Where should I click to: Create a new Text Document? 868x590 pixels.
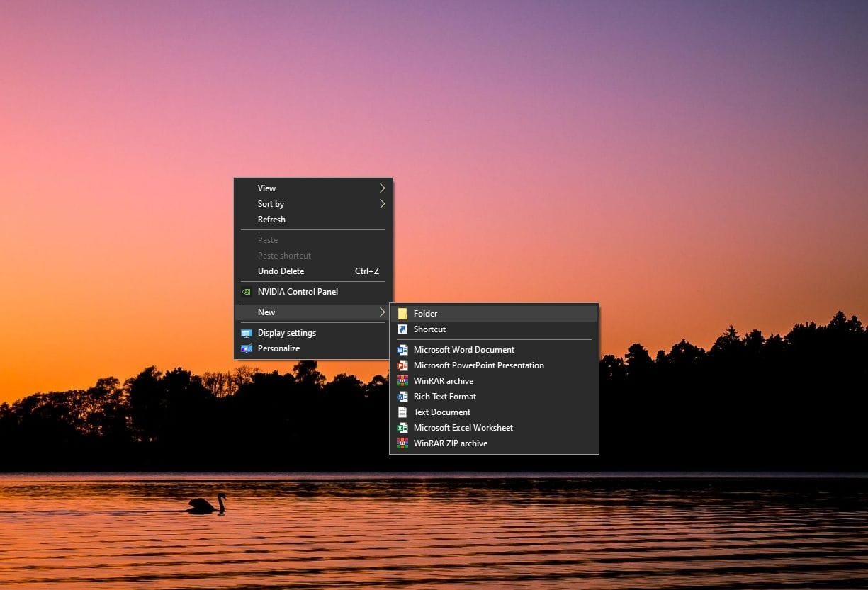click(441, 412)
